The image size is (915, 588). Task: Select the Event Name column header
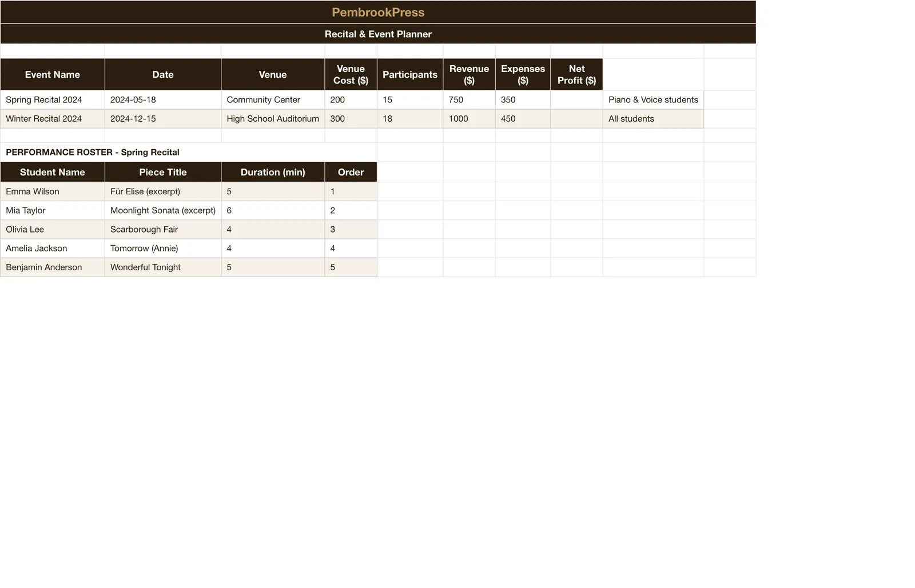coord(53,74)
